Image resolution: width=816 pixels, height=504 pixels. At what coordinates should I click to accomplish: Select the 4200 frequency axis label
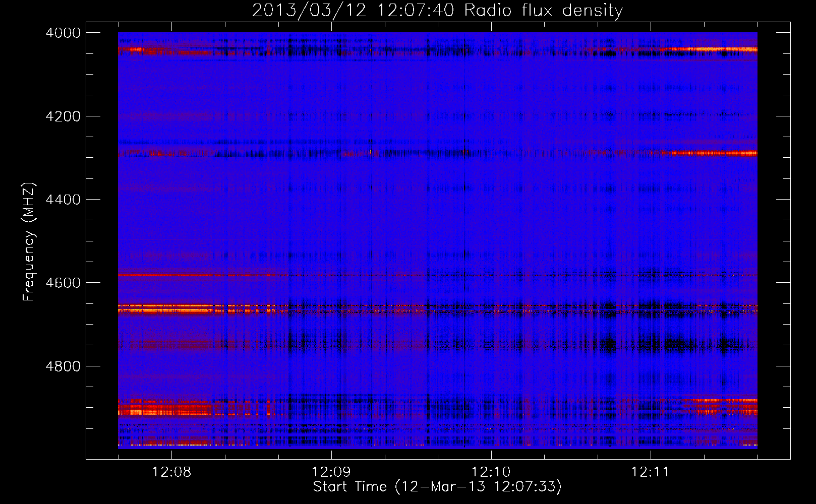(x=63, y=116)
